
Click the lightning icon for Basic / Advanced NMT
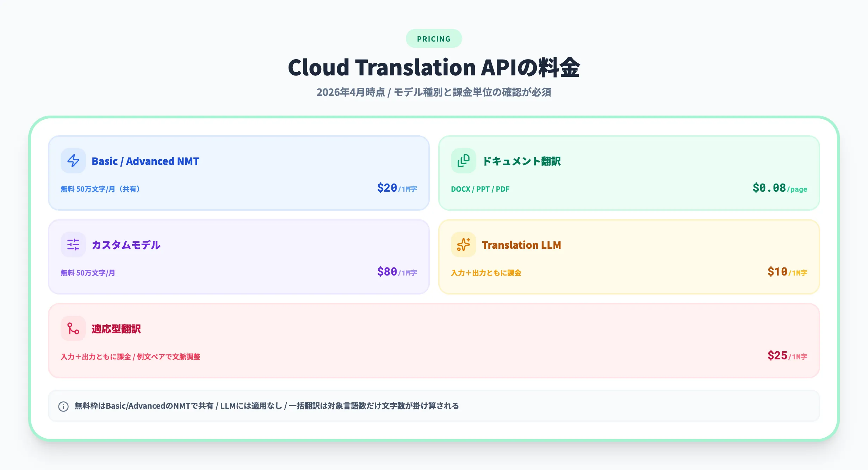(x=73, y=161)
